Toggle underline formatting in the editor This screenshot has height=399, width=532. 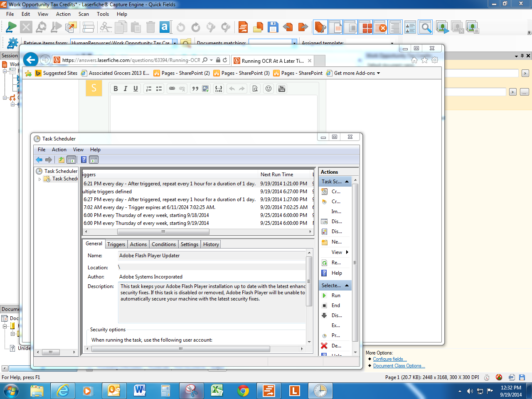coord(135,89)
